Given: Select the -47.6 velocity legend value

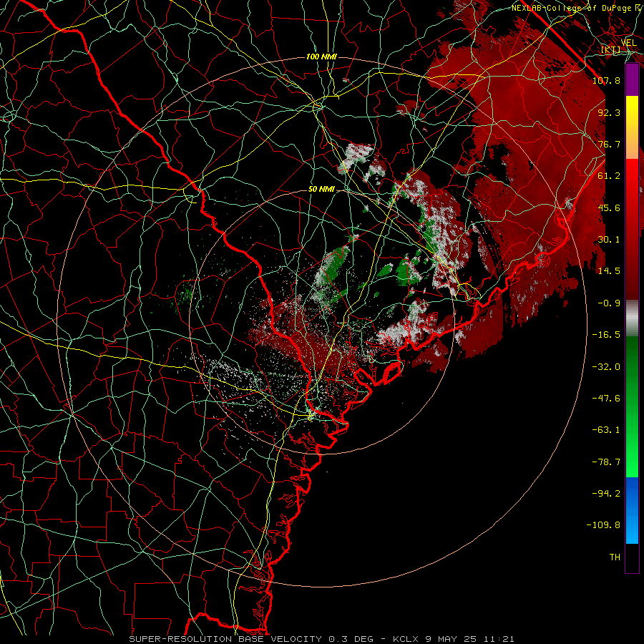Looking at the screenshot, I should coord(606,399).
